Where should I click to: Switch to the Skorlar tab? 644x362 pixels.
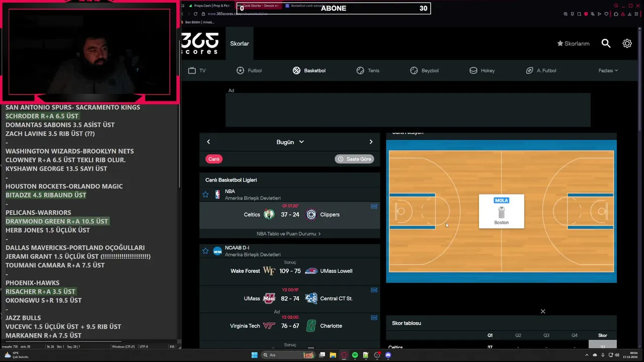pos(239,44)
